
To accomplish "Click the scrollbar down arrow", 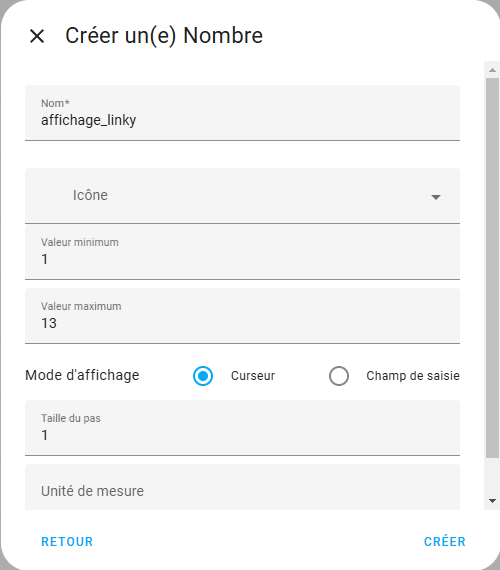I will [492, 501].
